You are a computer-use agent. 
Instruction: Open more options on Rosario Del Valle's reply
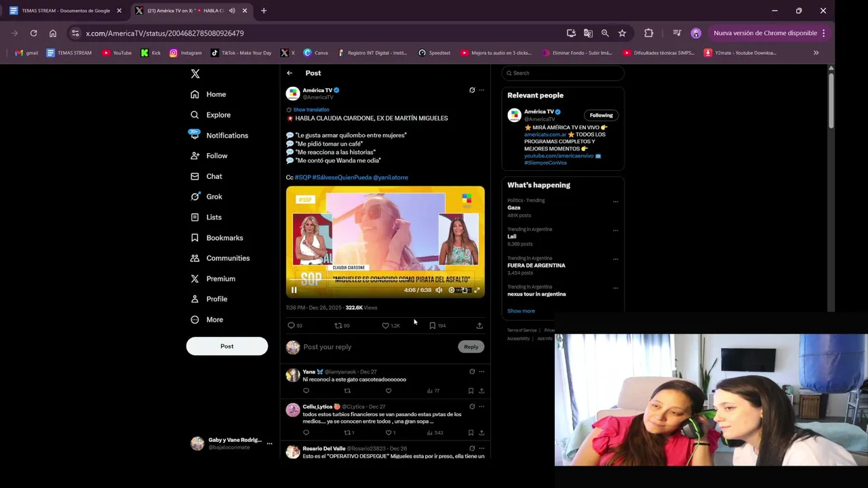[x=481, y=448]
